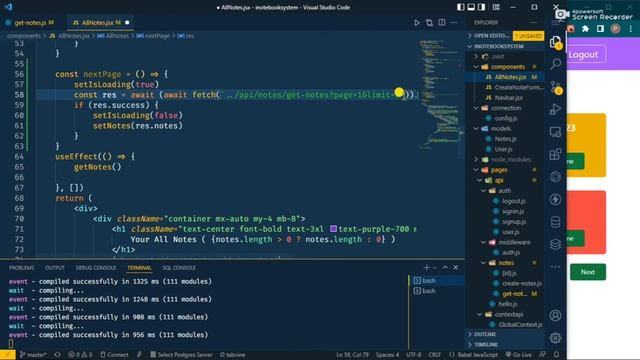640x360 pixels.
Task: Toggle the browser side panel icon
Action: (x=600, y=29)
